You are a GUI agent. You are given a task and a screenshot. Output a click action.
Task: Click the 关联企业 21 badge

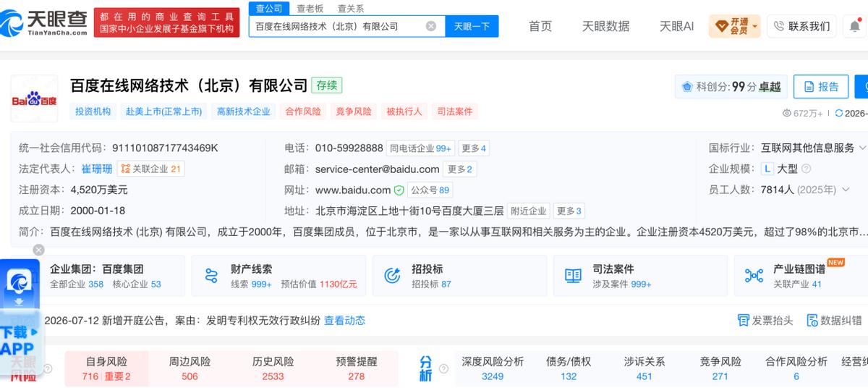click(x=151, y=169)
